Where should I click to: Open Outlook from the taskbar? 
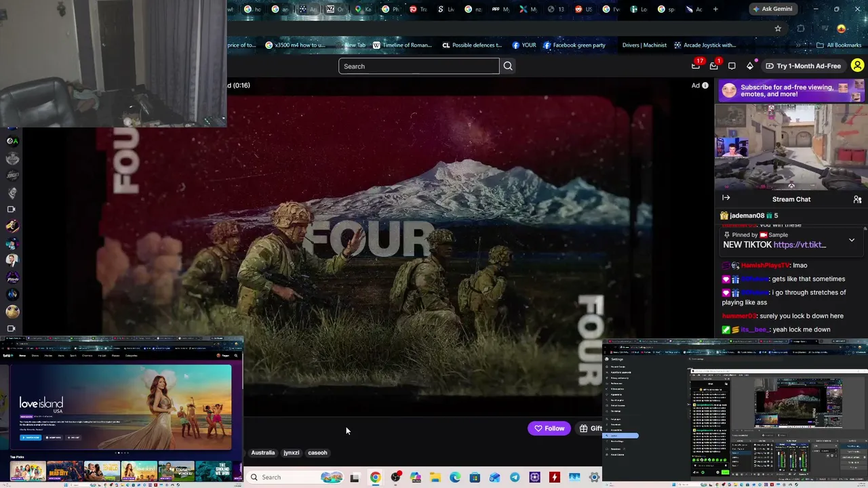[x=494, y=477]
